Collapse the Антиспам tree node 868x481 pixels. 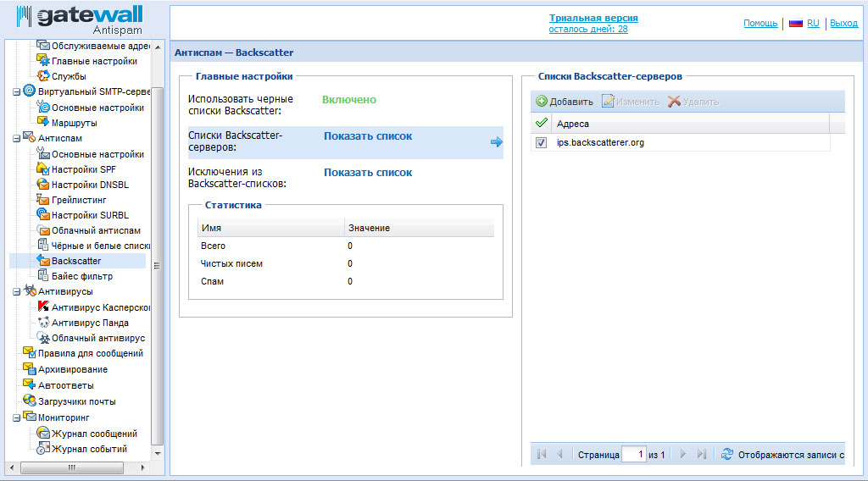click(16, 139)
